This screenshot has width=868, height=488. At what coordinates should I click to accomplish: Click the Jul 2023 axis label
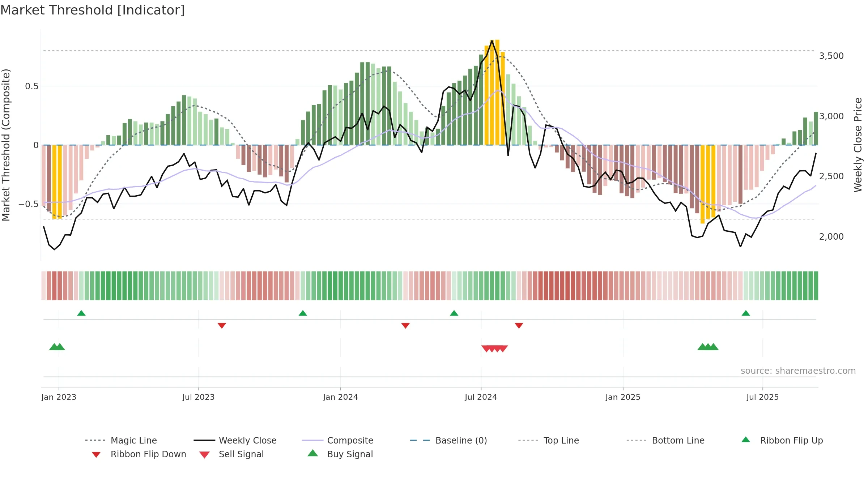(199, 397)
